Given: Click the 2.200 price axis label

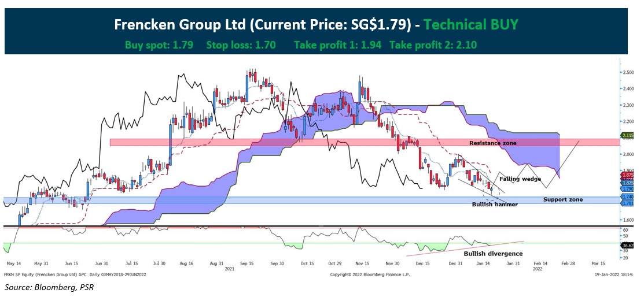Looking at the screenshot, I should [x=630, y=122].
